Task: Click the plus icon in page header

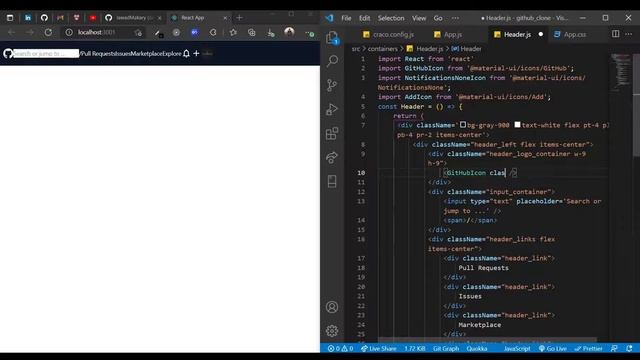Action: (196, 53)
